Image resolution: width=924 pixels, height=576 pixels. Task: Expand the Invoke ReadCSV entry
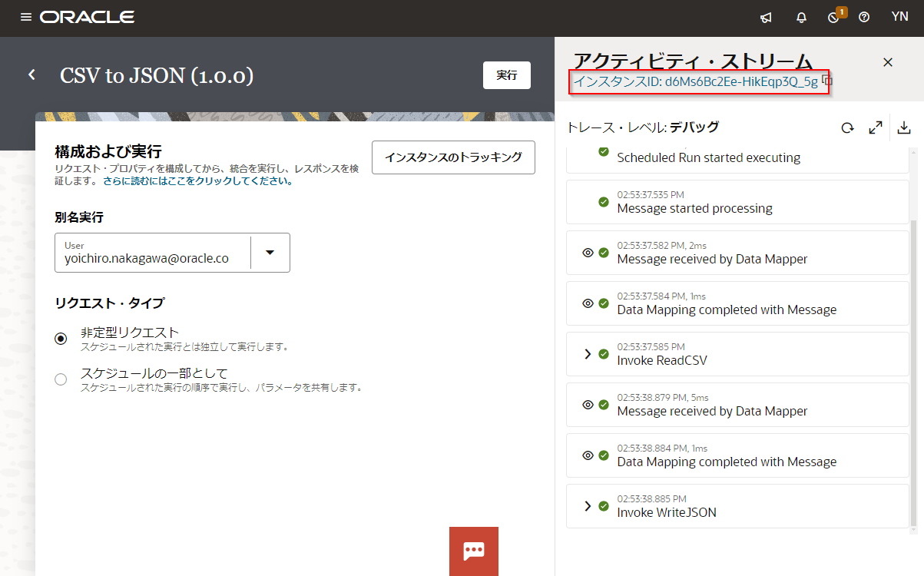(x=588, y=354)
